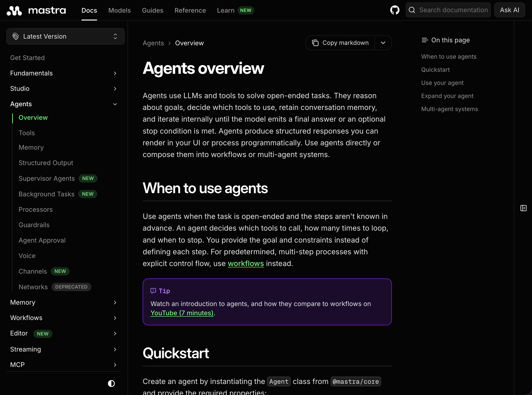Image resolution: width=532 pixels, height=395 pixels.
Task: Focus the Search documentation field
Action: [448, 10]
